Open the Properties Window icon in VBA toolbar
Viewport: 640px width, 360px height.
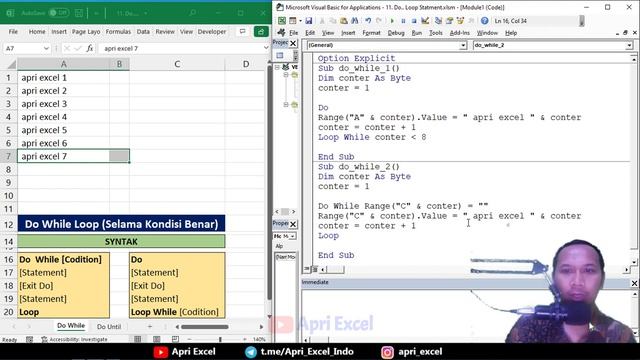449,20
